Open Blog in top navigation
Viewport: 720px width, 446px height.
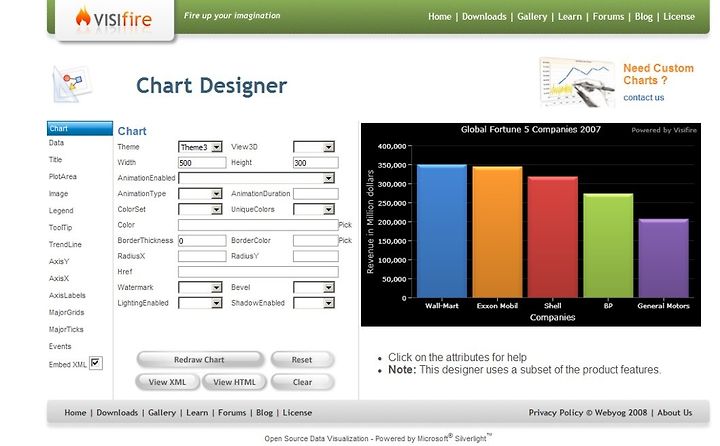click(644, 17)
